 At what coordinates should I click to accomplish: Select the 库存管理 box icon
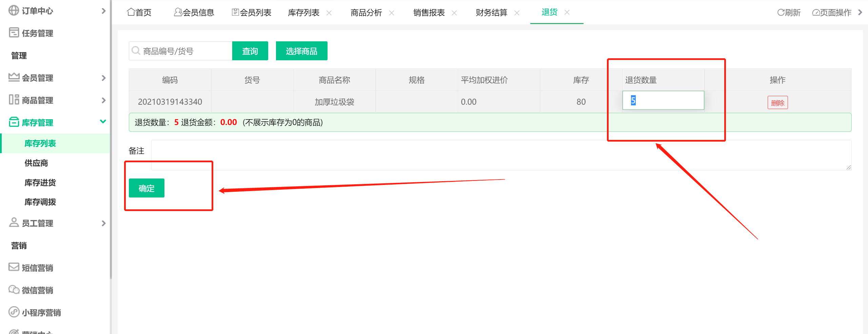pos(14,122)
